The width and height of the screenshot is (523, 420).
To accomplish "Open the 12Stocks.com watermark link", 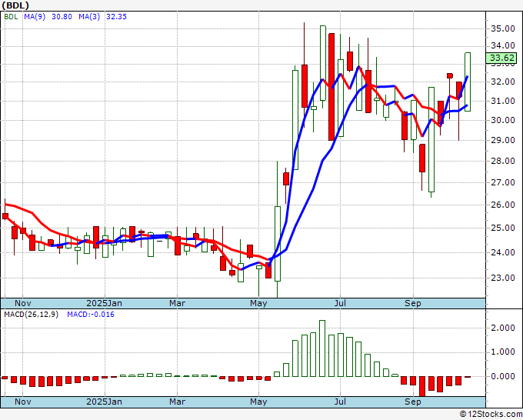I will pyautogui.click(x=489, y=414).
